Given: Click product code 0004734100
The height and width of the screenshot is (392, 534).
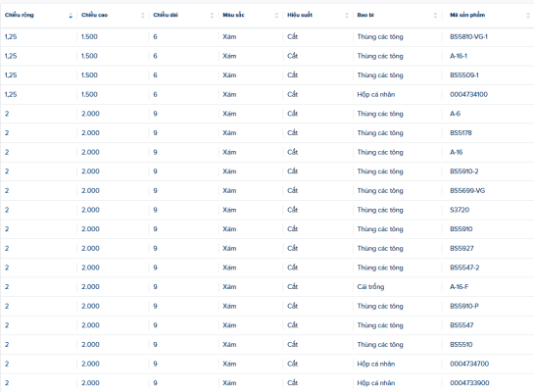Looking at the screenshot, I should pyautogui.click(x=468, y=94).
